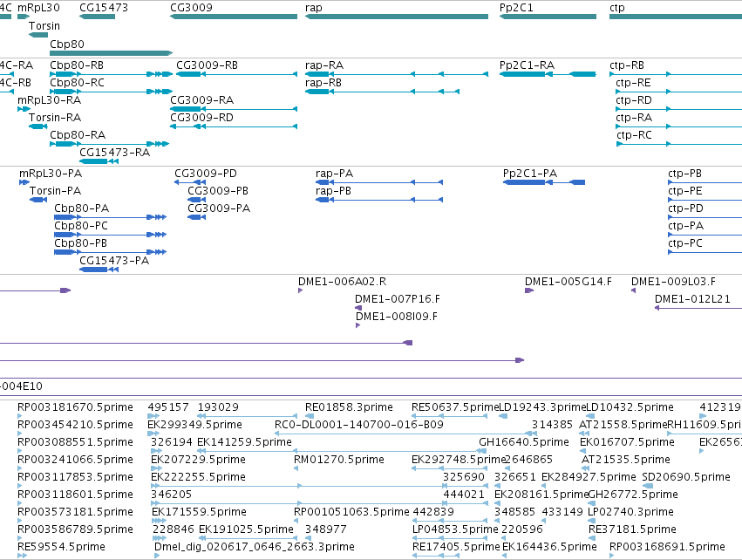Screen dimensions: 742x560
Task: Click transcript rap-RB label
Action: click(323, 82)
